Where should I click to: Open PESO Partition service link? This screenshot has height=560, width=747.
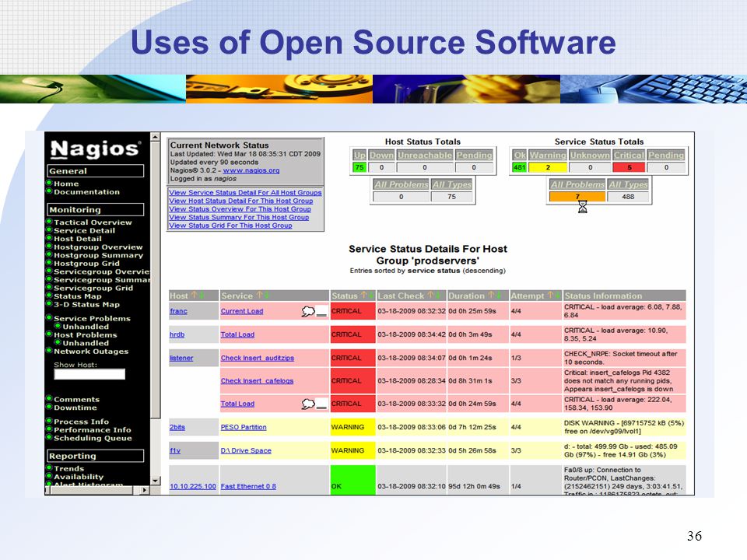pyautogui.click(x=244, y=427)
